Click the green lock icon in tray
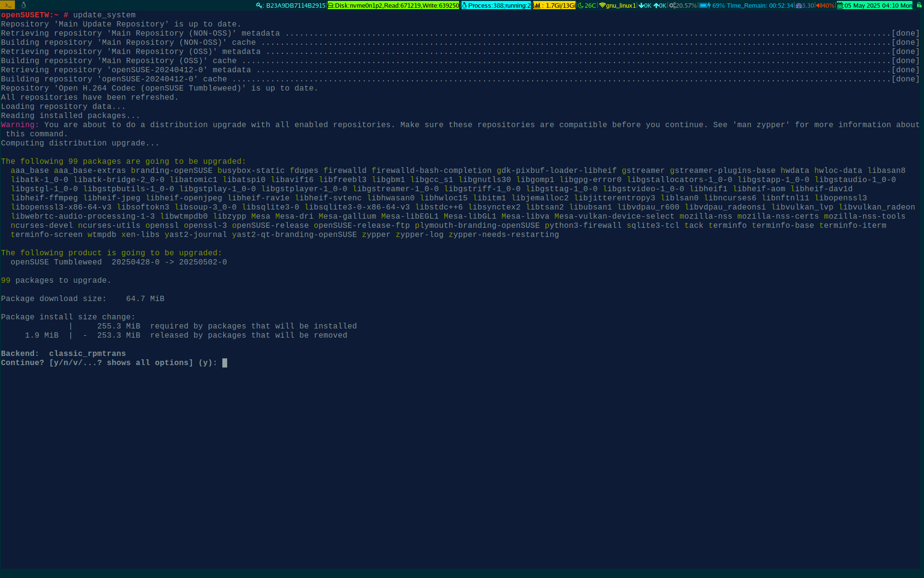Image resolution: width=924 pixels, height=578 pixels. click(x=919, y=5)
